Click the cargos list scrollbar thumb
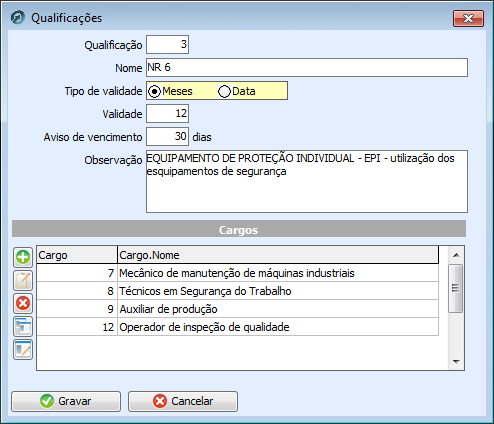 click(x=456, y=288)
